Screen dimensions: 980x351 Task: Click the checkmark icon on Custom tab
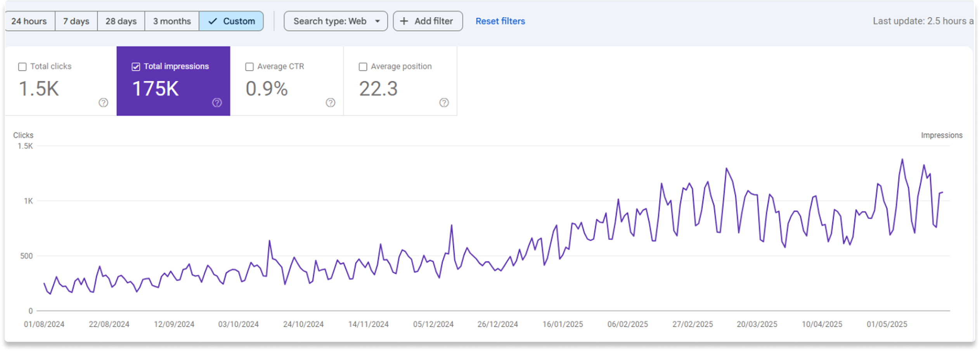[x=212, y=21]
